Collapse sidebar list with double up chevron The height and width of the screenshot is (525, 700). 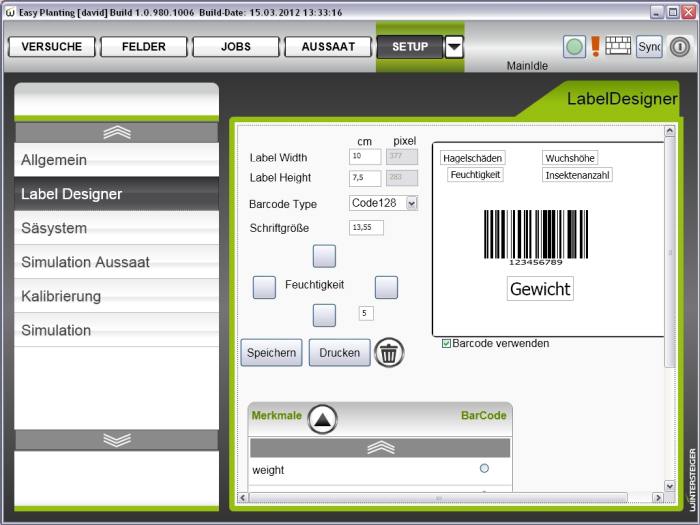[x=117, y=133]
